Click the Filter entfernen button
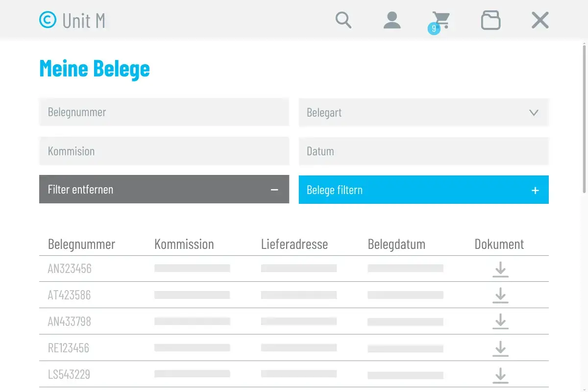The height and width of the screenshot is (392, 588). point(164,189)
